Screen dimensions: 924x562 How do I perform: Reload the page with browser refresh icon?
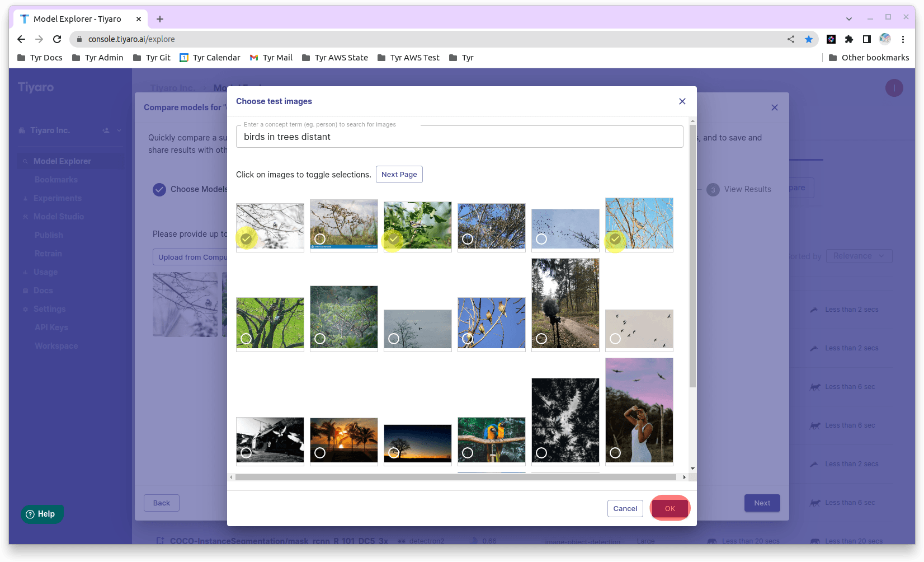pos(57,39)
